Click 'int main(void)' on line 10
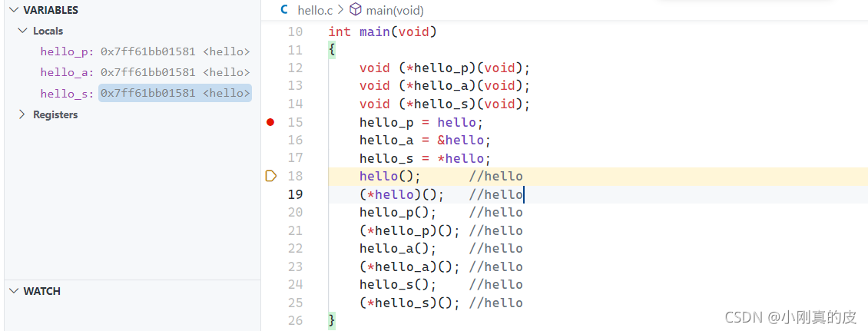 [383, 31]
